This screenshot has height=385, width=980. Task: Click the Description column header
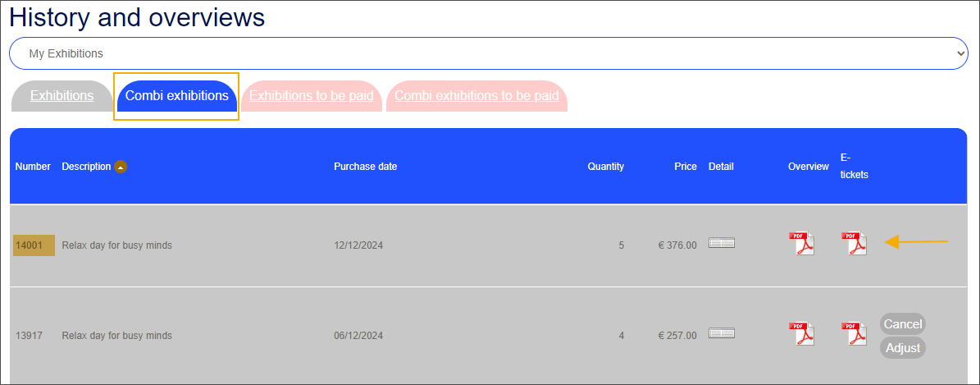pos(86,167)
